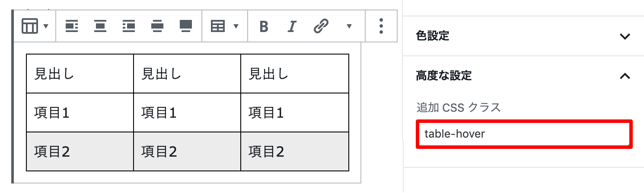Toggle italic formatting

(292, 27)
